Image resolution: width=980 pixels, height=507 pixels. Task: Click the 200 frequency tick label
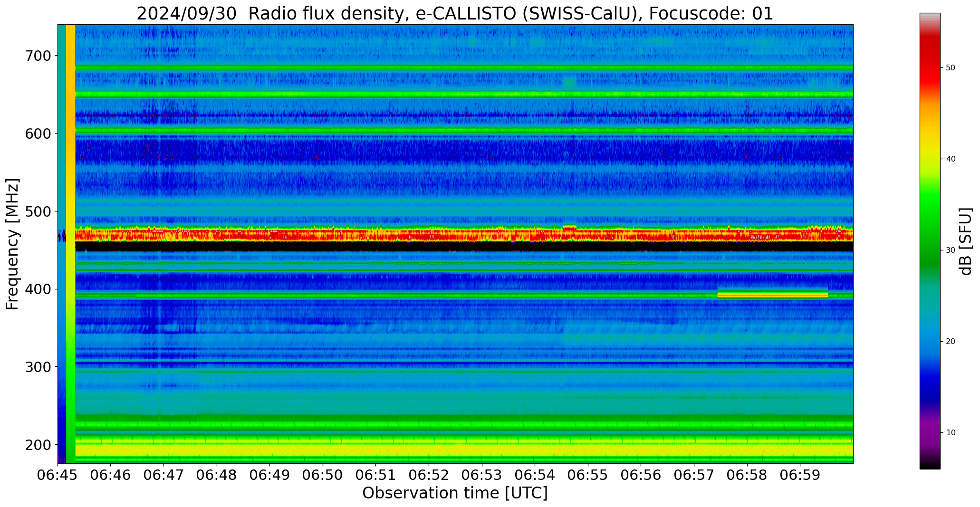pyautogui.click(x=38, y=445)
